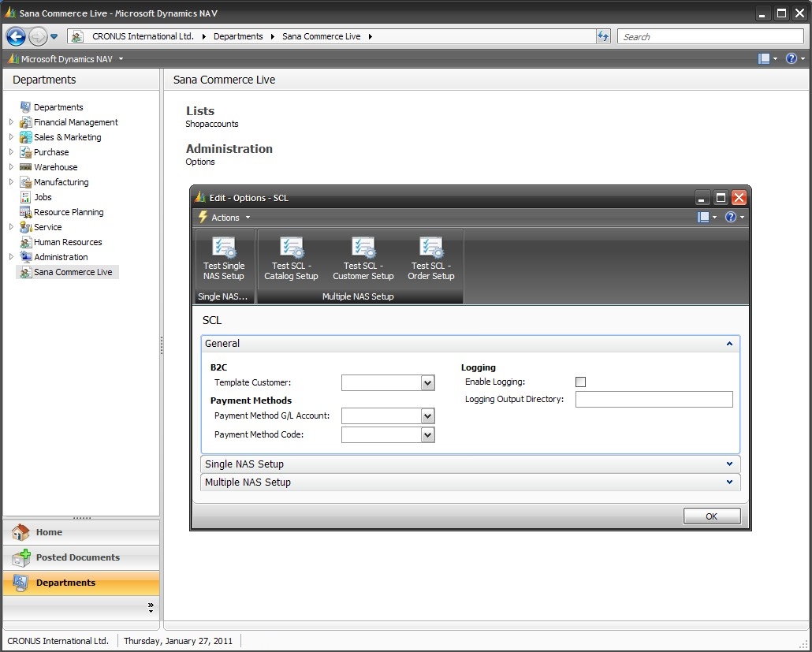
Task: Click the Warehouse department icon
Action: click(25, 167)
